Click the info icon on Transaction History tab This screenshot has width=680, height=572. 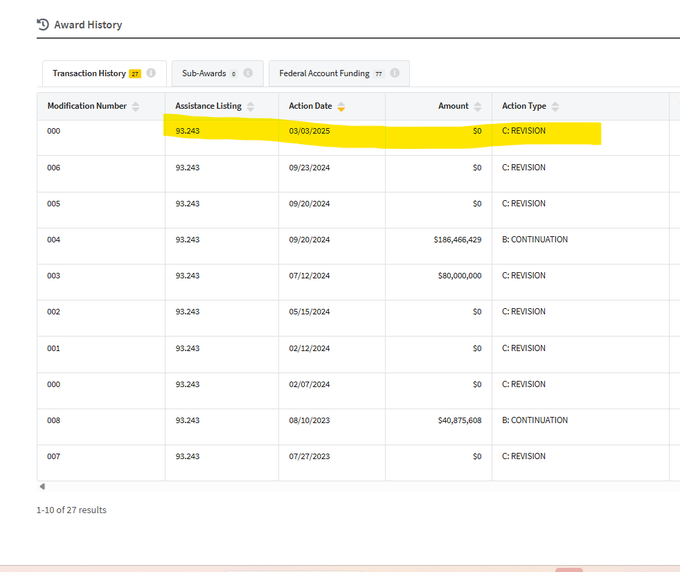(150, 74)
